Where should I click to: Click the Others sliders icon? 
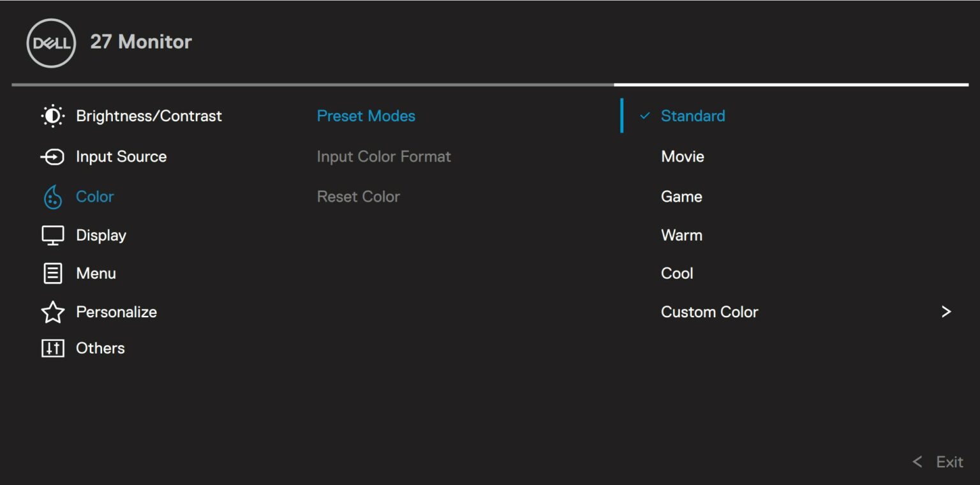coord(53,348)
